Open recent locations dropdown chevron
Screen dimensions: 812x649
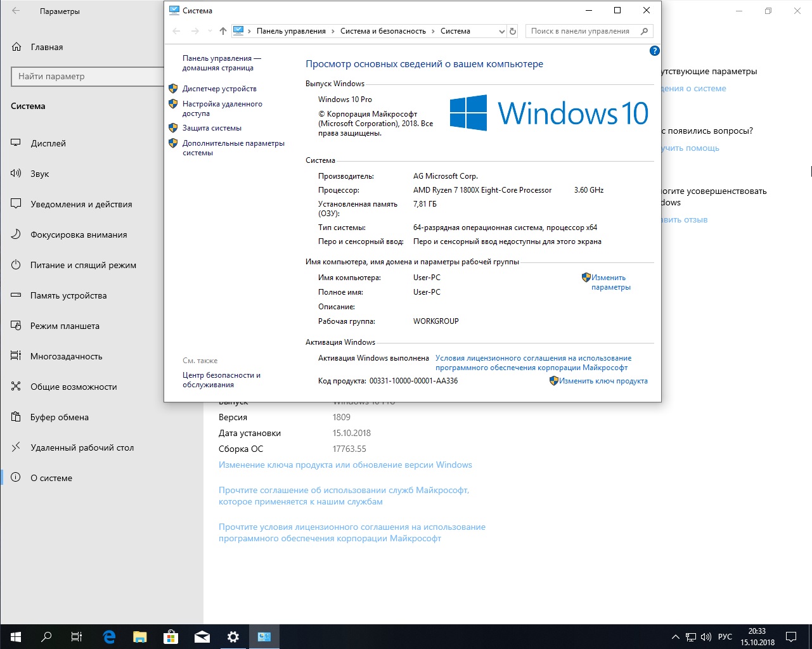tap(210, 31)
